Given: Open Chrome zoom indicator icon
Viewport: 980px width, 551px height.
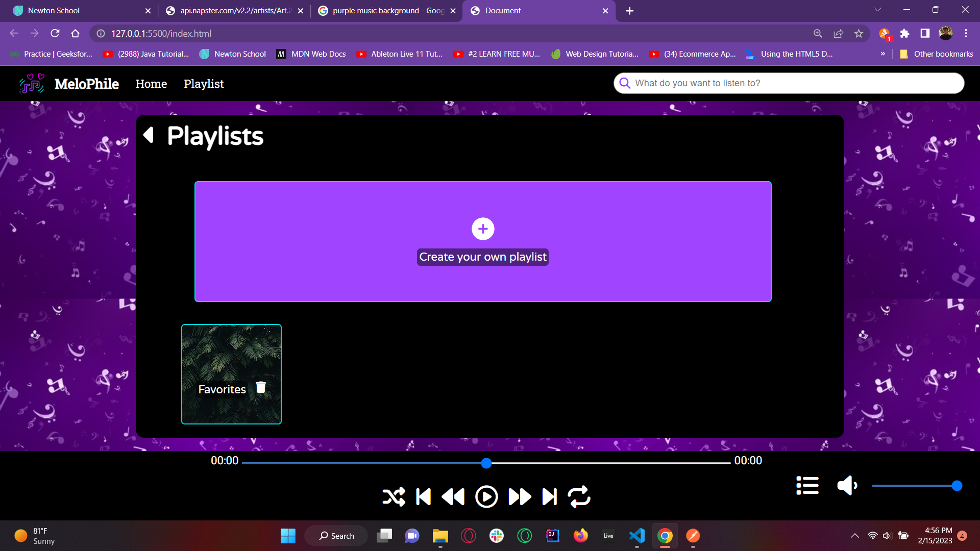Looking at the screenshot, I should click(818, 33).
